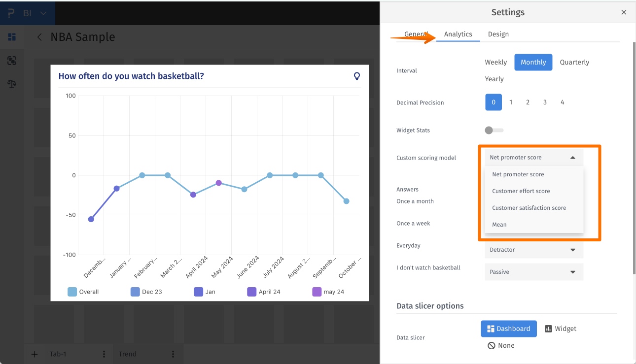Toggle the Dec 23 legend swatch
This screenshot has height=364, width=636.
pyautogui.click(x=135, y=292)
